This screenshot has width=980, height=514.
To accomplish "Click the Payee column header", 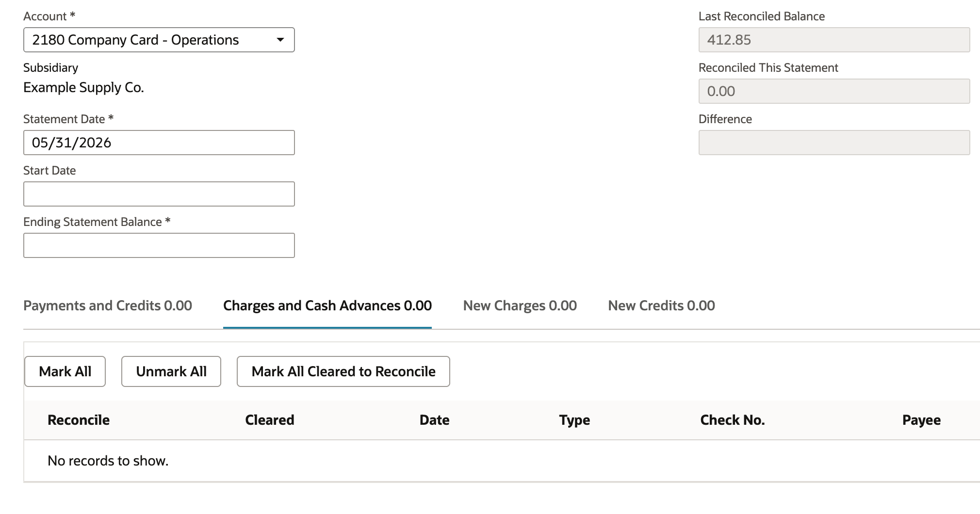I will [921, 420].
